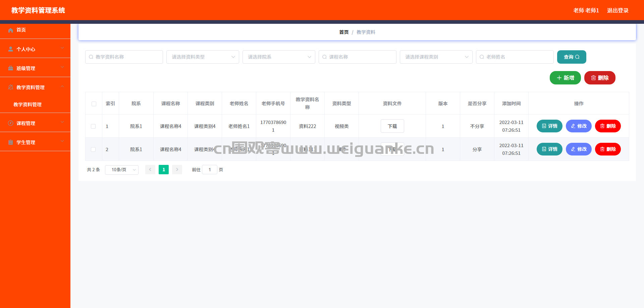Viewport: 644px width, 308px height.
Task: Click 下载 button for 资料222
Action: coord(392,126)
